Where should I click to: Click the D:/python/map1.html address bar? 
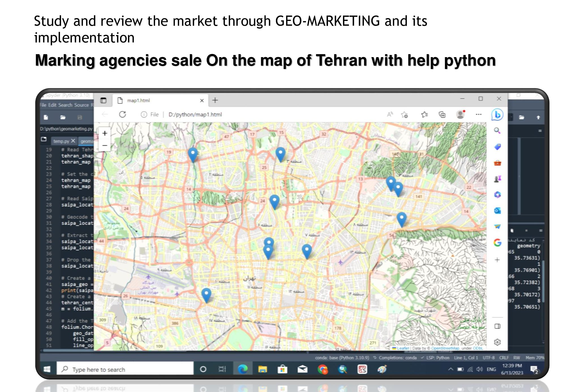tap(195, 115)
